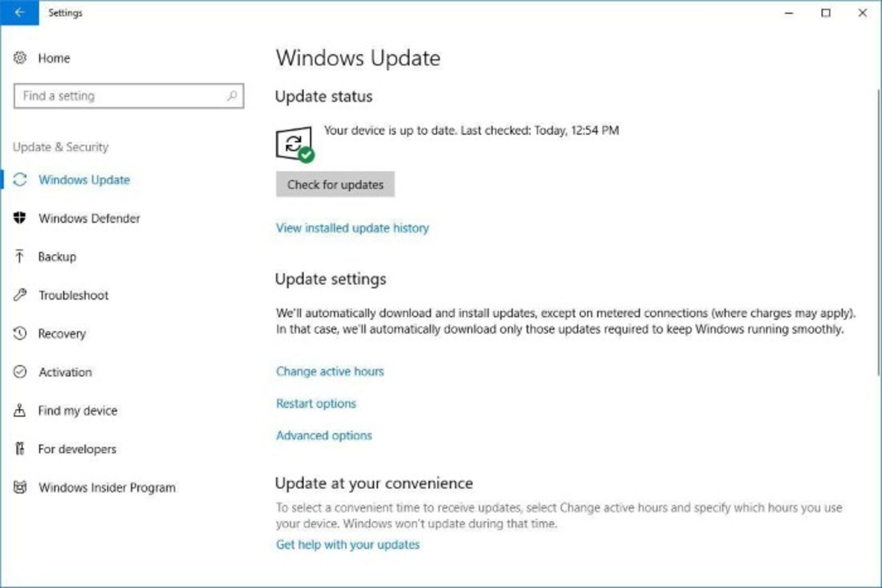Click the search magnifier icon
Viewport: 882px width, 588px height.
pos(232,95)
